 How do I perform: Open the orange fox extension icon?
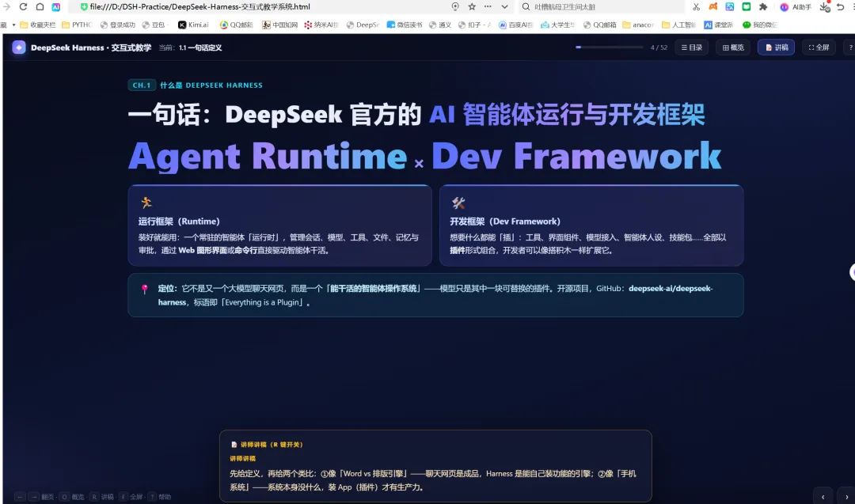[712, 6]
